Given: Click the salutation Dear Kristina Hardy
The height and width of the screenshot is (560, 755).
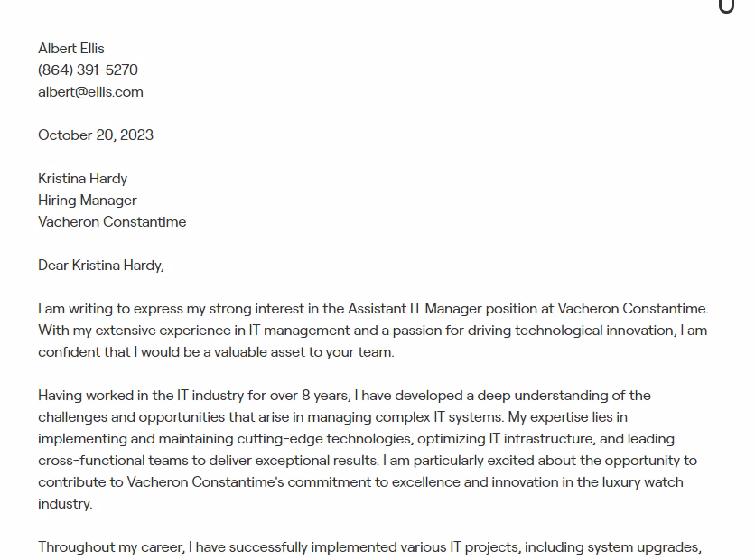Looking at the screenshot, I should (101, 266).
